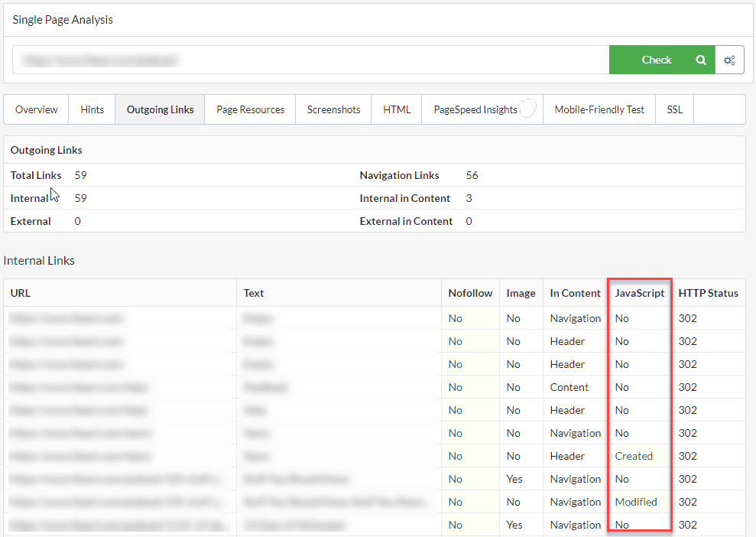756x537 pixels.
Task: Click the HTTP Status column header
Action: (x=709, y=293)
